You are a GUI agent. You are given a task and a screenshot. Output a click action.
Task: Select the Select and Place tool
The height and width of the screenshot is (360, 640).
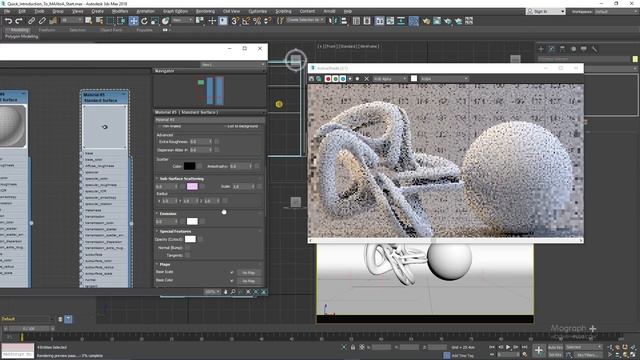click(x=165, y=21)
